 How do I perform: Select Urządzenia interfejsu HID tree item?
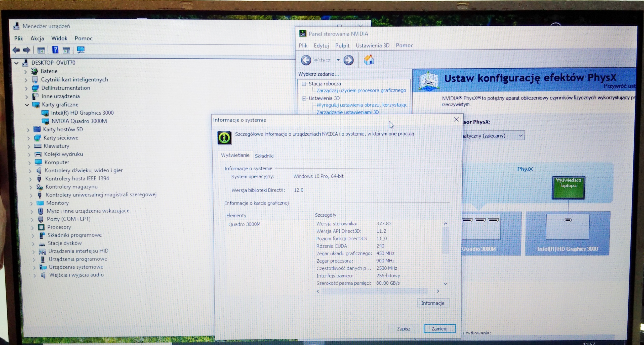click(x=78, y=251)
